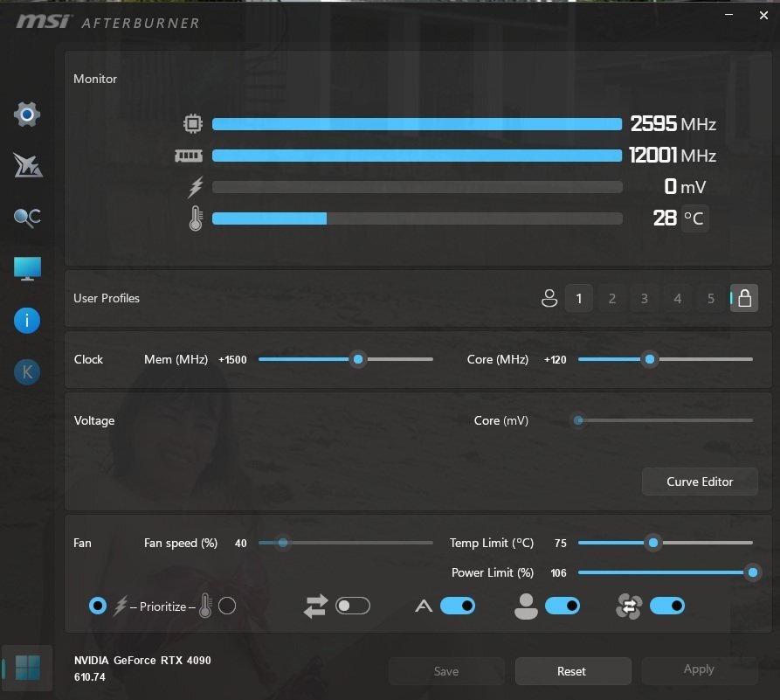This screenshot has width=780, height=700.
Task: Click the Power Limit slider handle
Action: coord(753,572)
